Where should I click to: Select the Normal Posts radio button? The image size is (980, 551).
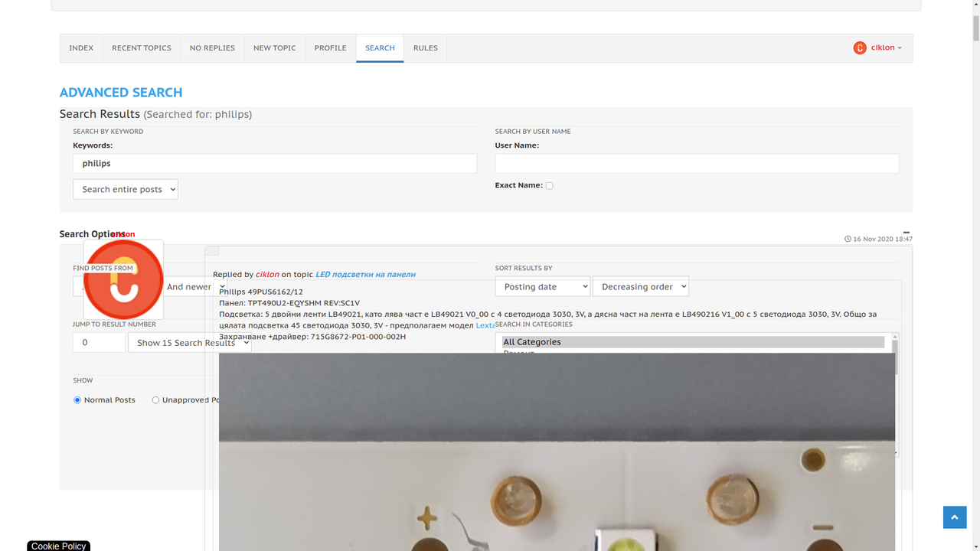[77, 400]
